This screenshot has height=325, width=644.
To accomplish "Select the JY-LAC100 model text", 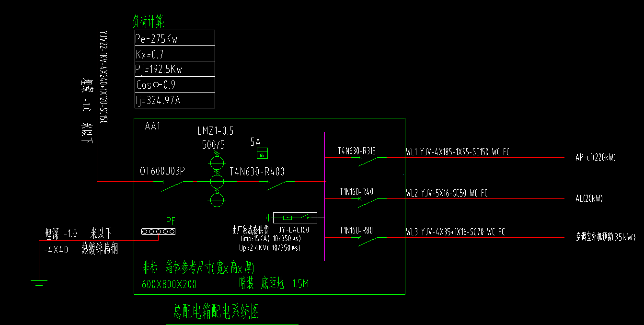I will 293,230.
